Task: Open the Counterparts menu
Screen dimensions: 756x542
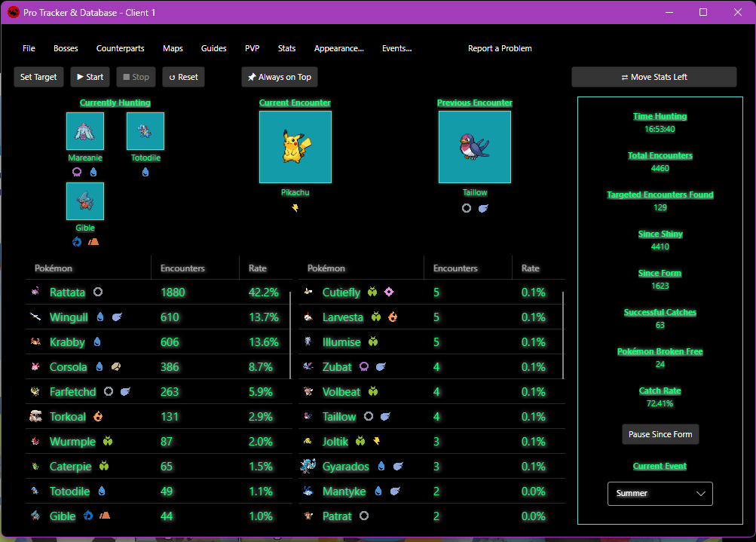Action: coord(120,48)
